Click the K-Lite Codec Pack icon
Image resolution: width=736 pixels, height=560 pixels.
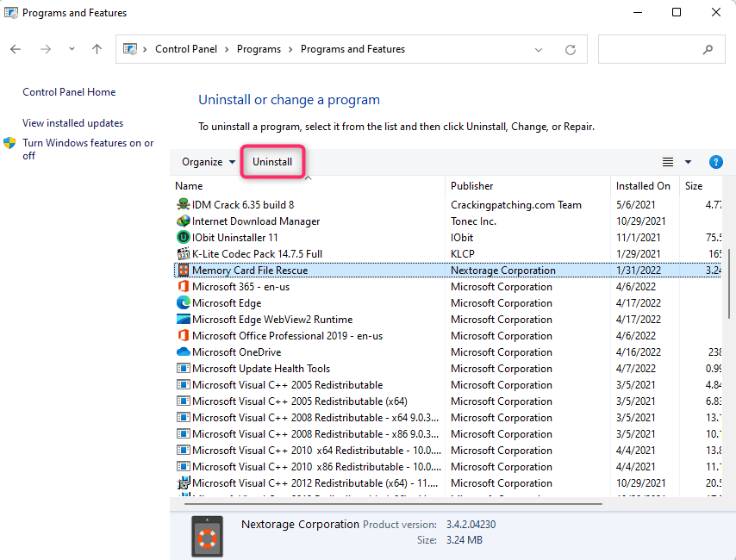coord(183,254)
